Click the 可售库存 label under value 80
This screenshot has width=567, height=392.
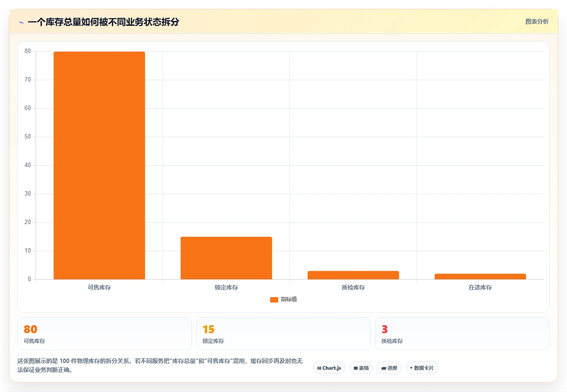pos(34,341)
